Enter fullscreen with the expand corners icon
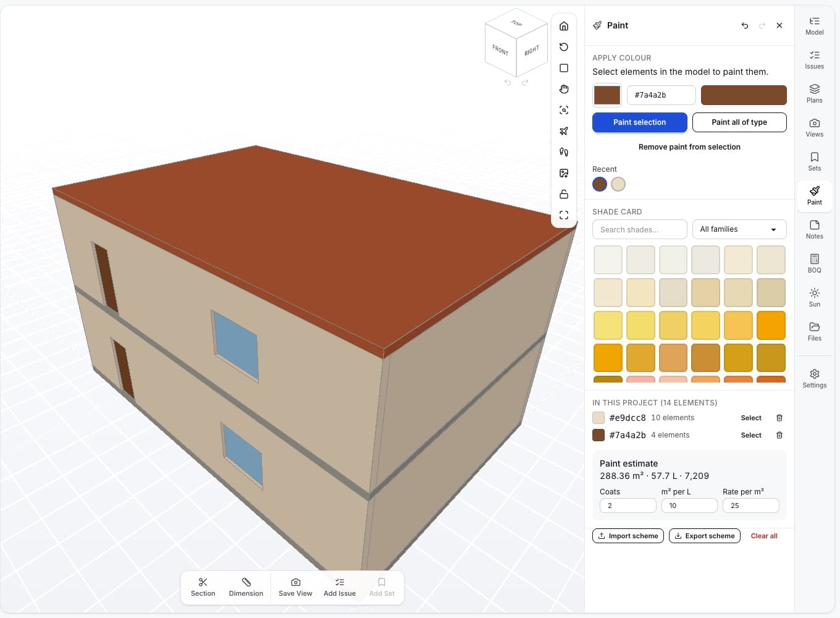 coord(563,215)
